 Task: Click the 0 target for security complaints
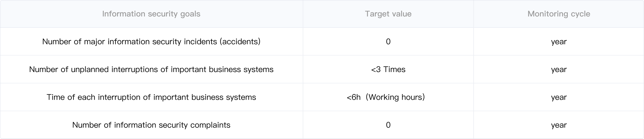pos(388,125)
